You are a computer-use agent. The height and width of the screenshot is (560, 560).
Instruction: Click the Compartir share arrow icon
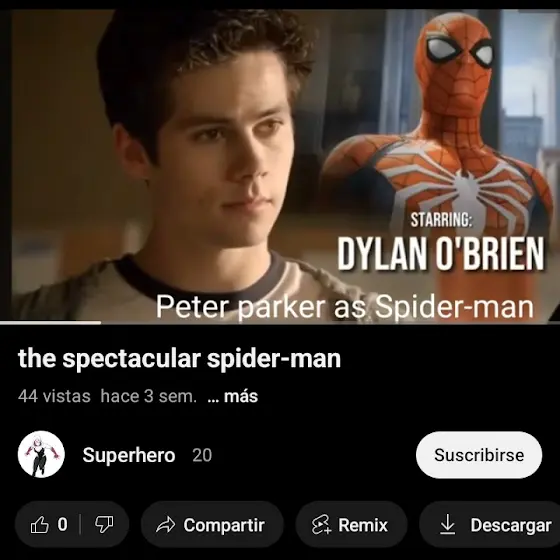166,525
